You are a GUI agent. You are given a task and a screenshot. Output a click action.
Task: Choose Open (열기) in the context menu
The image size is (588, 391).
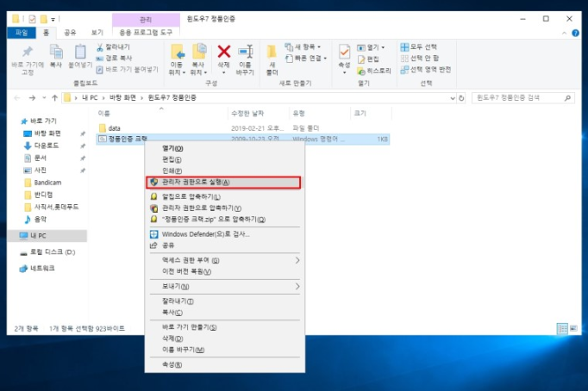click(225, 148)
